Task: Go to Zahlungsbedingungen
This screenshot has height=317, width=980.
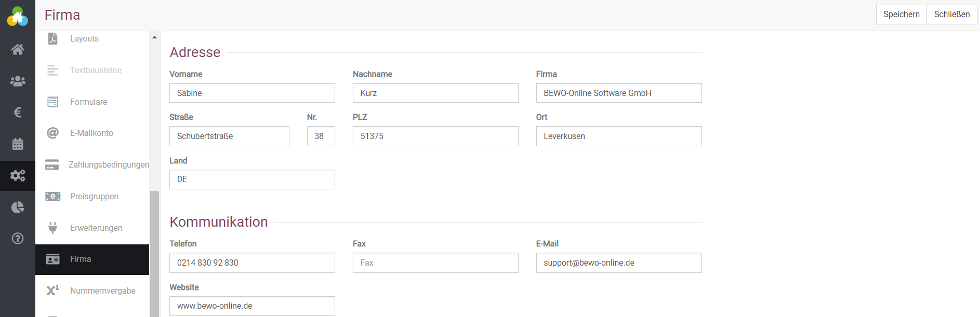Action: 108,165
